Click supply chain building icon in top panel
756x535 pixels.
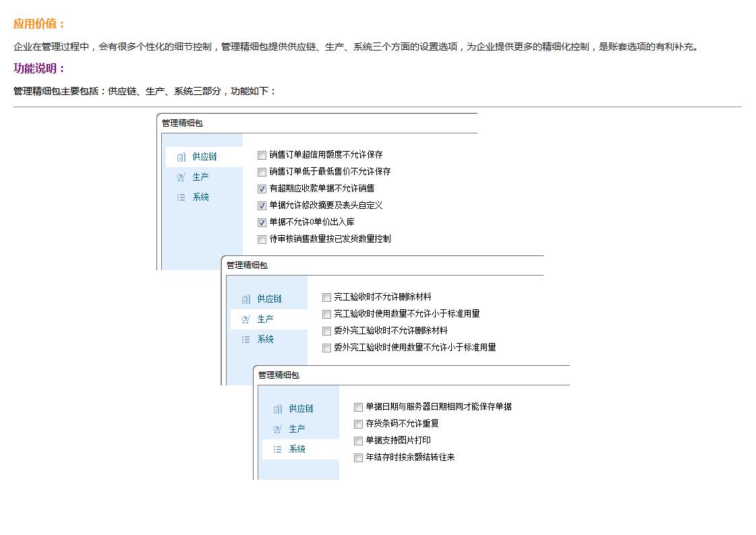tap(181, 157)
